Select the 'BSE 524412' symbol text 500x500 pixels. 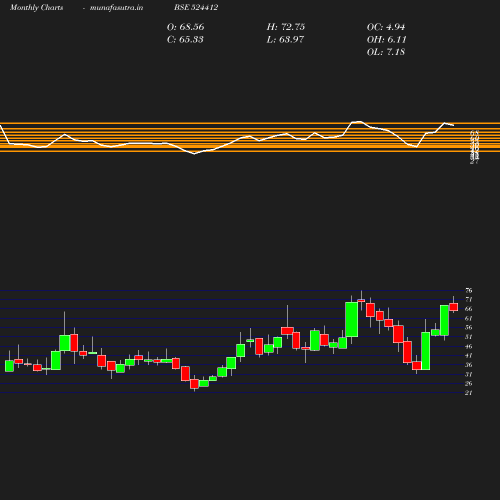click(x=196, y=8)
